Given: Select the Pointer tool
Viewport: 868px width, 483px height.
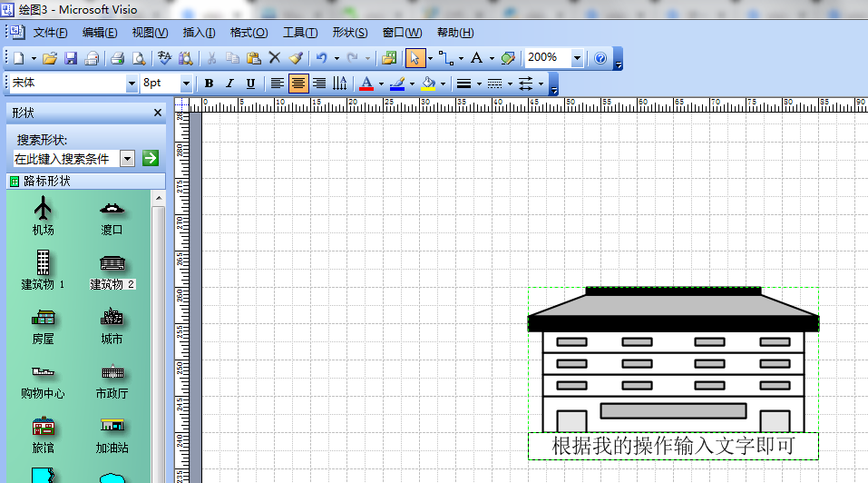Looking at the screenshot, I should 414,58.
